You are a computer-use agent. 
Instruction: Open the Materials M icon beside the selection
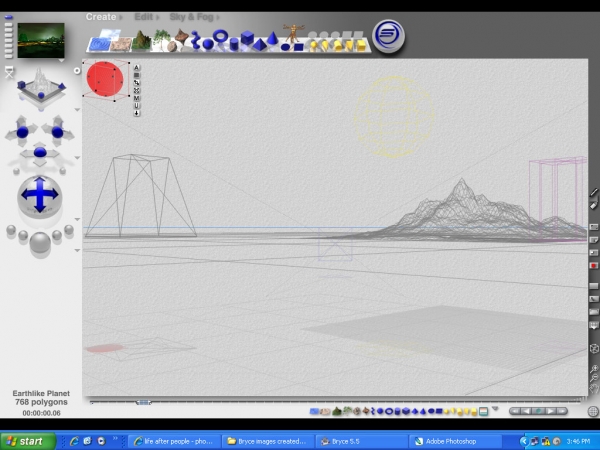click(137, 98)
